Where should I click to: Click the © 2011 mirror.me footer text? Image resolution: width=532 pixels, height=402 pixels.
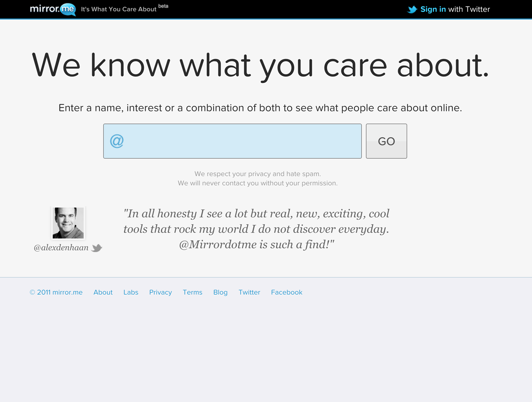(x=56, y=292)
